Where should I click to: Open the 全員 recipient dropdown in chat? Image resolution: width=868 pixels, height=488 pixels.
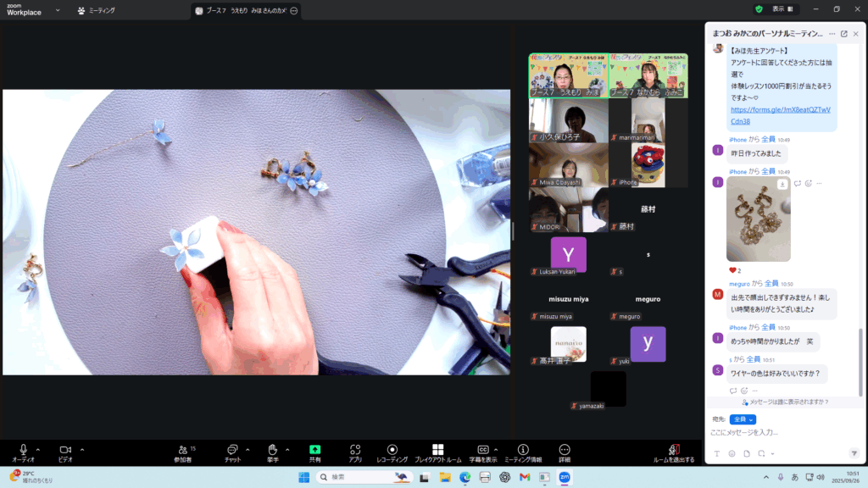[x=743, y=419]
